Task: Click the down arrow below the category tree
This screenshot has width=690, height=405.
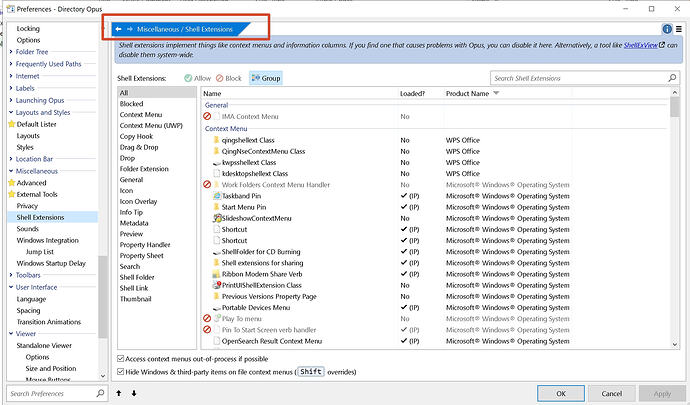Action: [133, 393]
